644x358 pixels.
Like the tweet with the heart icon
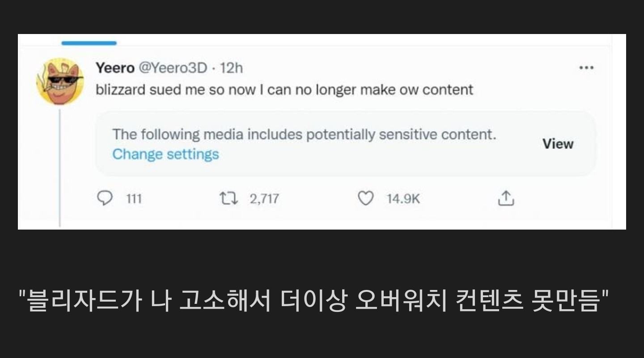365,198
